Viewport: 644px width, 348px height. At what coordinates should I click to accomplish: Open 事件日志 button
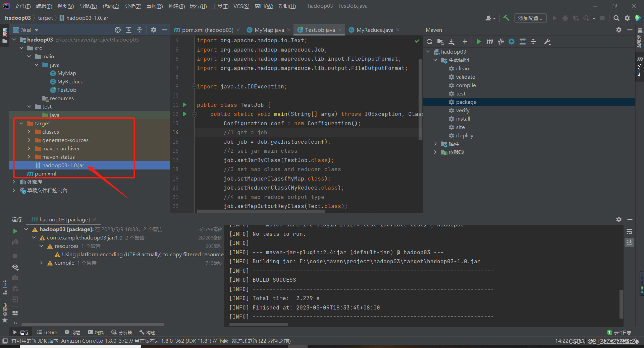pos(619,332)
